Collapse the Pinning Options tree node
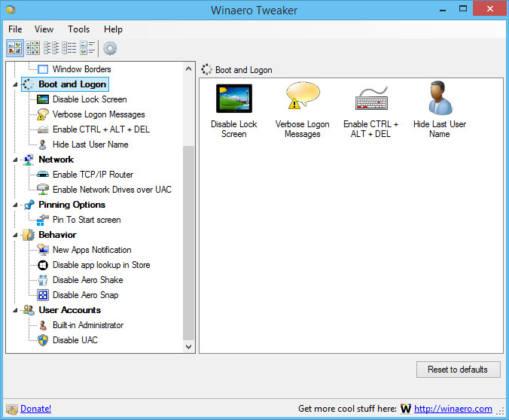This screenshot has width=509, height=420. [x=15, y=205]
